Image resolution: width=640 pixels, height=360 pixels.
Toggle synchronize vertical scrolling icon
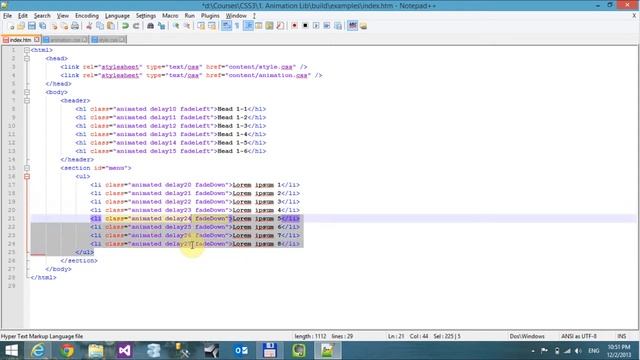click(201, 26)
